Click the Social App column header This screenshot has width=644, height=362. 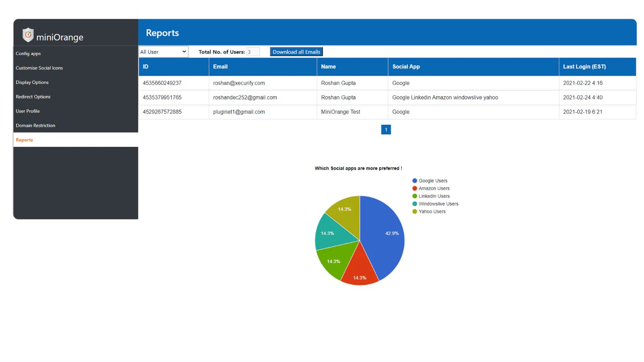tap(473, 67)
